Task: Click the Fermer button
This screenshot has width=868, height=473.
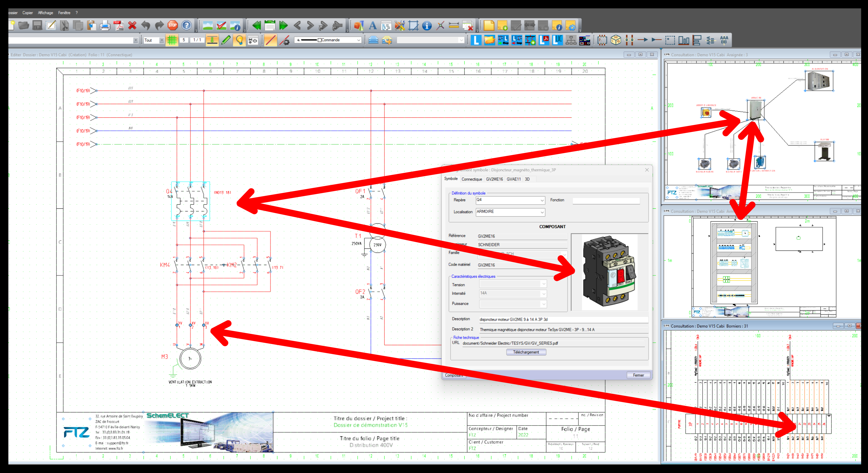Action: coord(638,375)
